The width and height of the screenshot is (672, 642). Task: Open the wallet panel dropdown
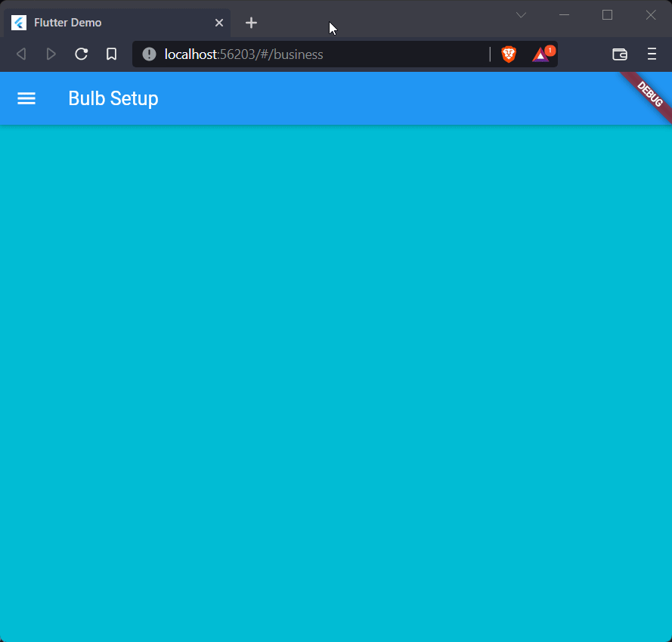coord(619,54)
